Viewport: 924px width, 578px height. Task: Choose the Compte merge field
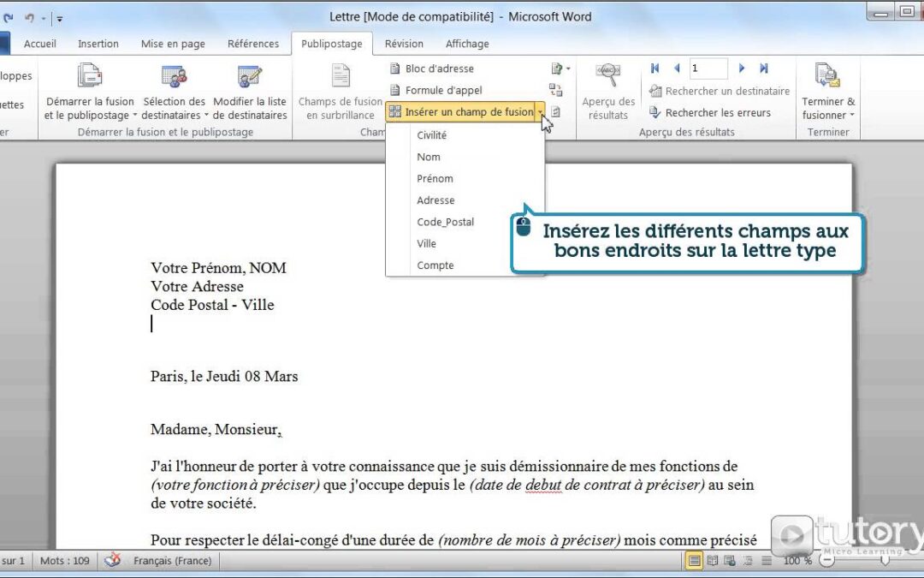pos(435,265)
